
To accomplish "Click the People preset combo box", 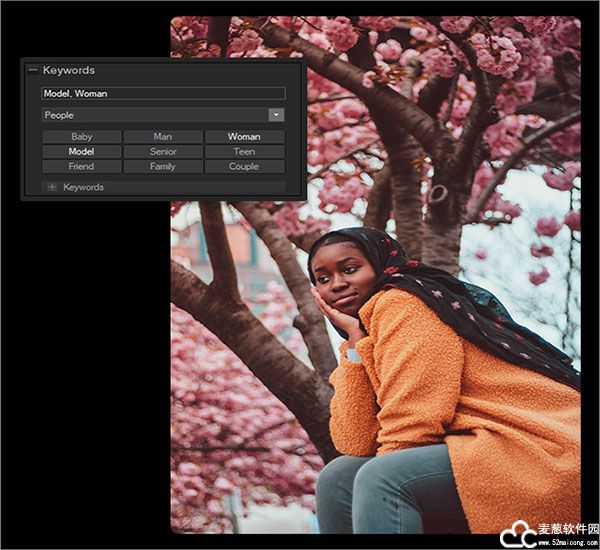I will pos(155,115).
